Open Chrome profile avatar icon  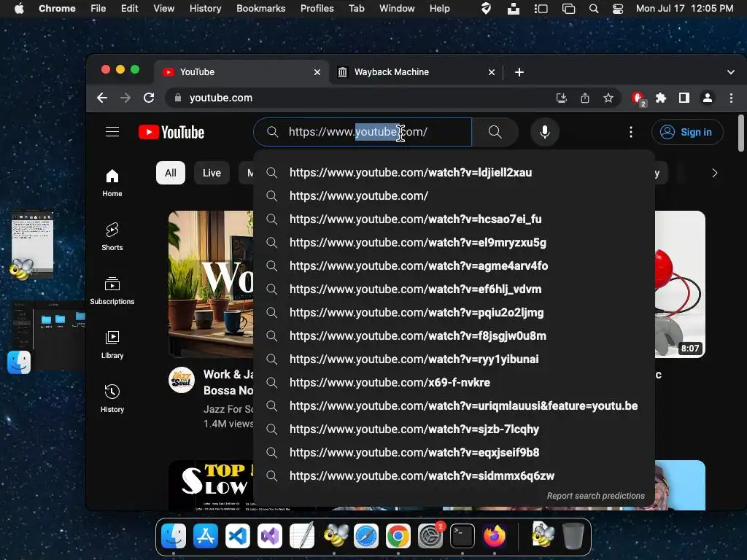click(708, 98)
